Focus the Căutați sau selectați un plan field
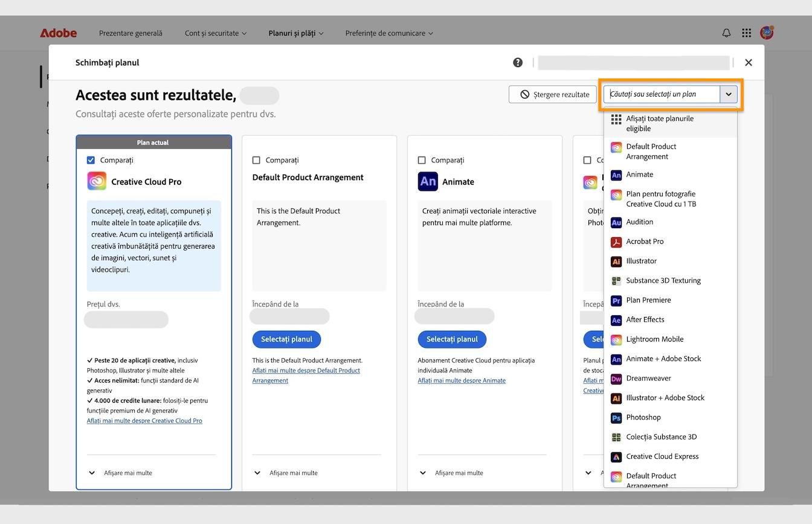The height and width of the screenshot is (524, 812). [x=662, y=94]
